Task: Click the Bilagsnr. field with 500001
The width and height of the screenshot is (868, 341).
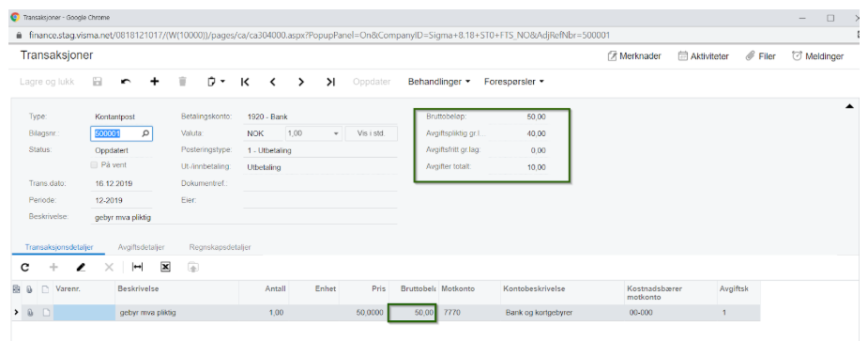Action: click(121, 133)
